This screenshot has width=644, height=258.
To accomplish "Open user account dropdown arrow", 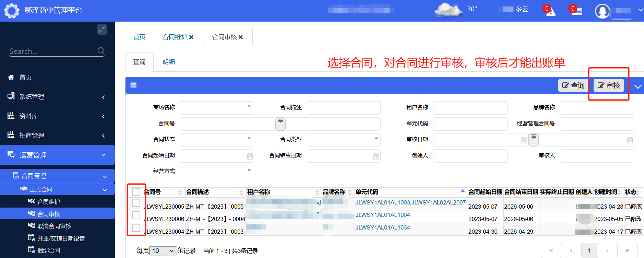I will click(640, 10).
